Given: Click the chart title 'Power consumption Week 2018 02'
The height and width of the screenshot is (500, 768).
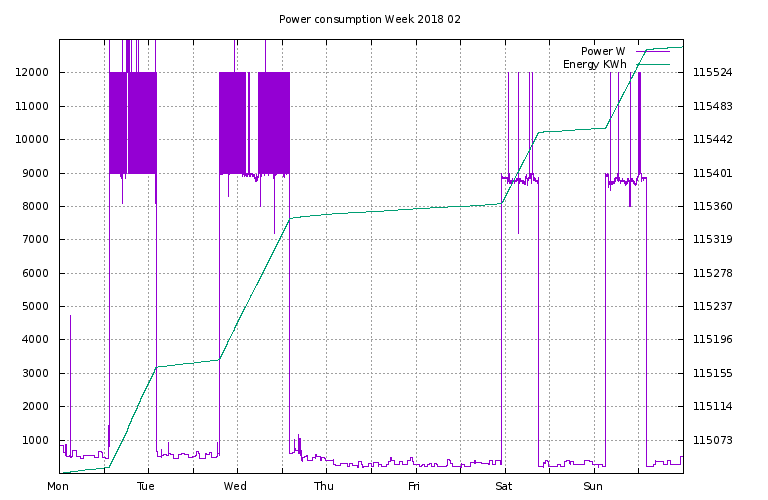Looking at the screenshot, I should (370, 19).
